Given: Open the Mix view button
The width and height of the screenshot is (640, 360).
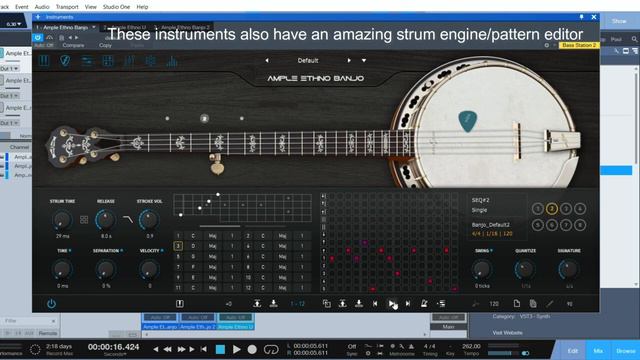Looking at the screenshot, I should (x=598, y=351).
